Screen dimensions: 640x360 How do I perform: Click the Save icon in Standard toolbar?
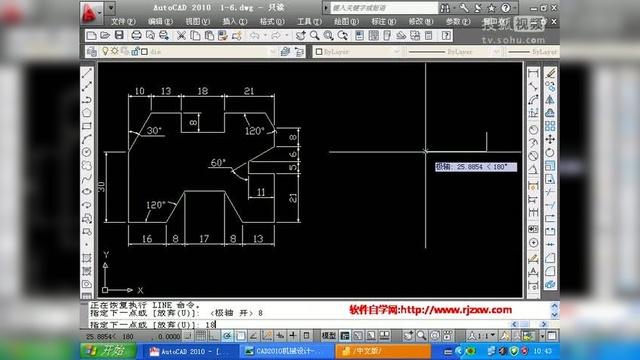click(x=119, y=35)
